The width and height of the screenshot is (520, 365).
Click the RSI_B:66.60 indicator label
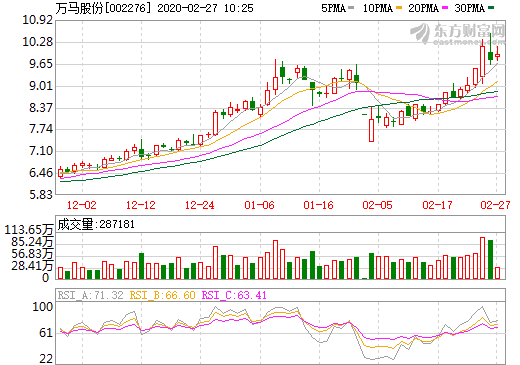point(162,295)
